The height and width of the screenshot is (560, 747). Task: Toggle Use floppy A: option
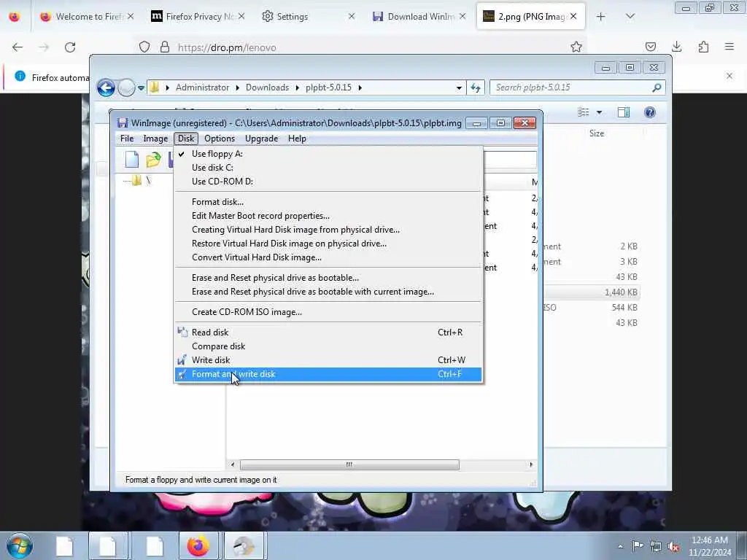point(328,154)
